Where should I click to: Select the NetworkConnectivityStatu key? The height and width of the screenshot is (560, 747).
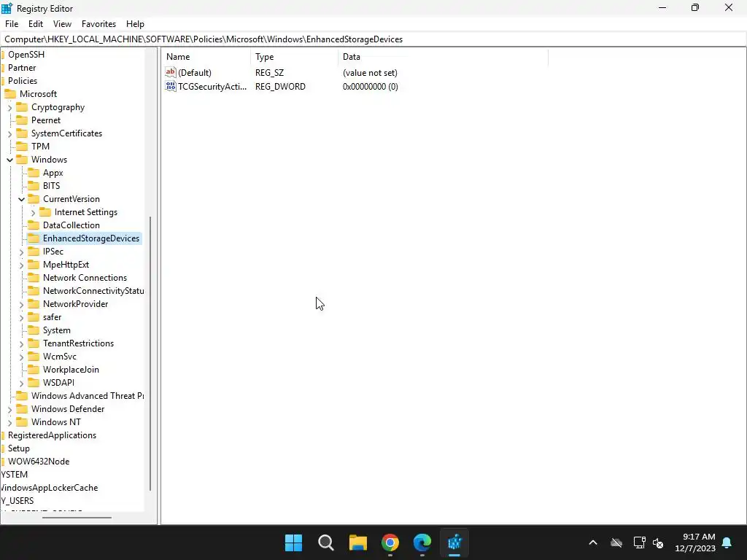click(93, 290)
